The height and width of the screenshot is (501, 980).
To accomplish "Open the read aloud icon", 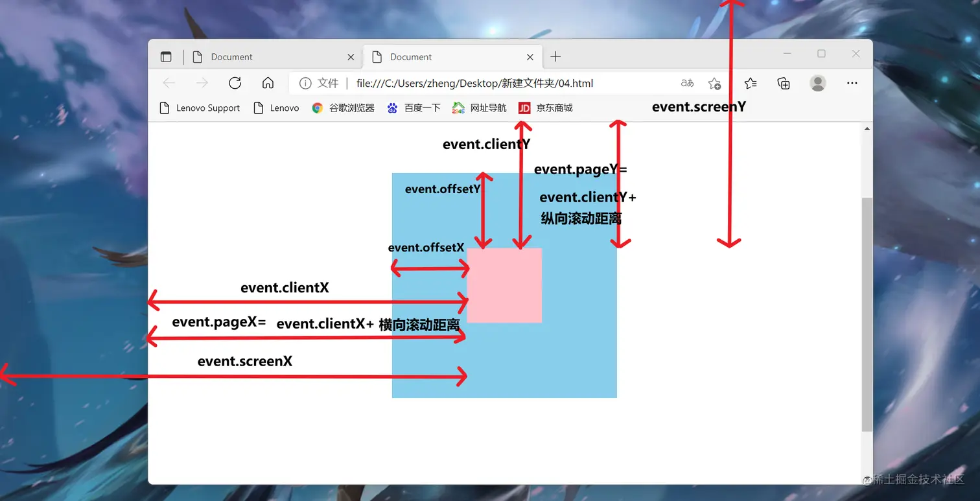I will tap(687, 83).
